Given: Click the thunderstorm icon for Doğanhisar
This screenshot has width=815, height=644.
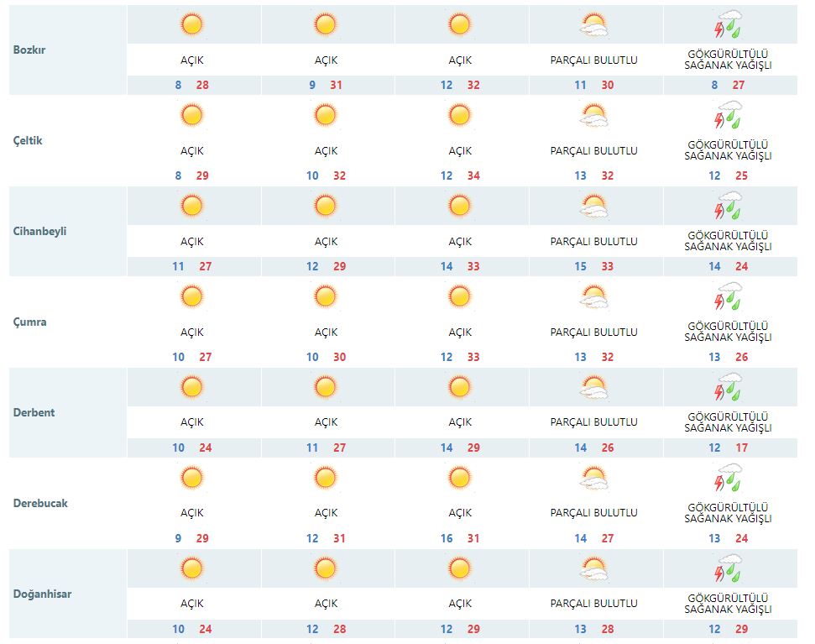Looking at the screenshot, I should (x=728, y=569).
